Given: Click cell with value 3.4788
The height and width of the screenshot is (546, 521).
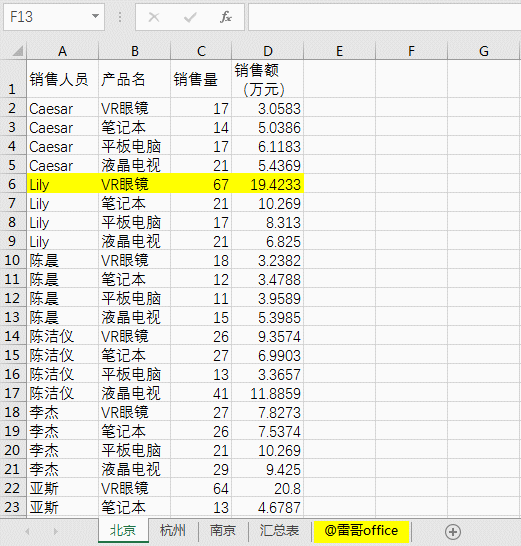Looking at the screenshot, I should click(x=268, y=279).
